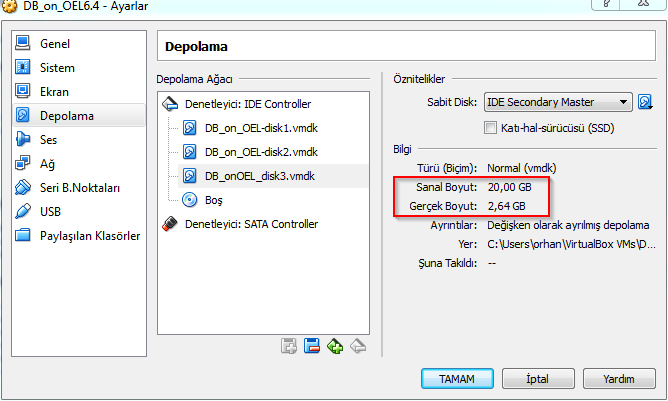Viewport: 668px width, 401px height.
Task: Click the choose virtual disk icon
Action: coord(645,102)
